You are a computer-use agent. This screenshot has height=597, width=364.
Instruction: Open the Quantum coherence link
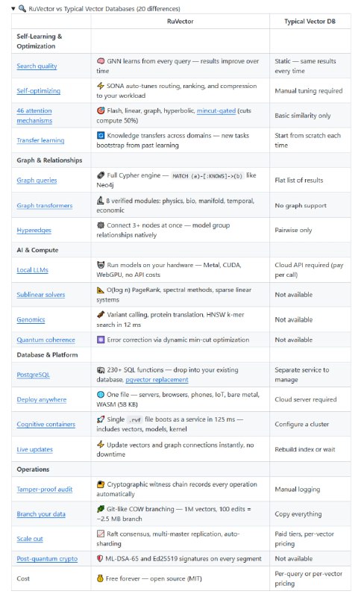(45, 340)
